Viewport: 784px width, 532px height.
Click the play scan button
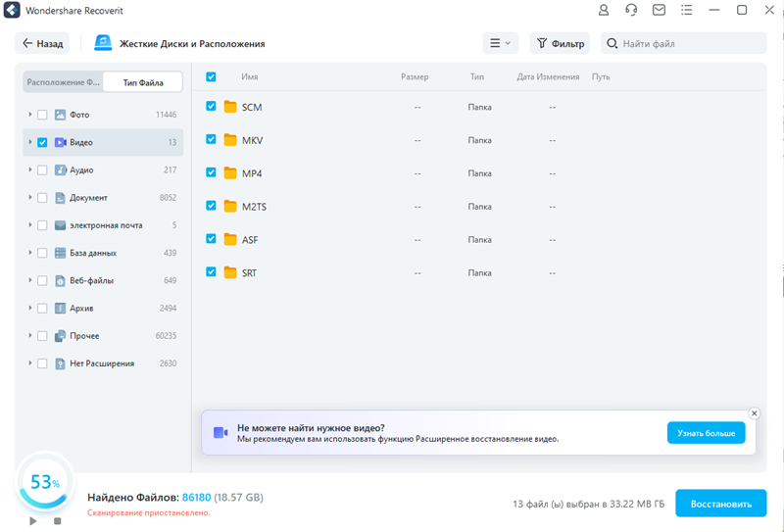[x=33, y=521]
